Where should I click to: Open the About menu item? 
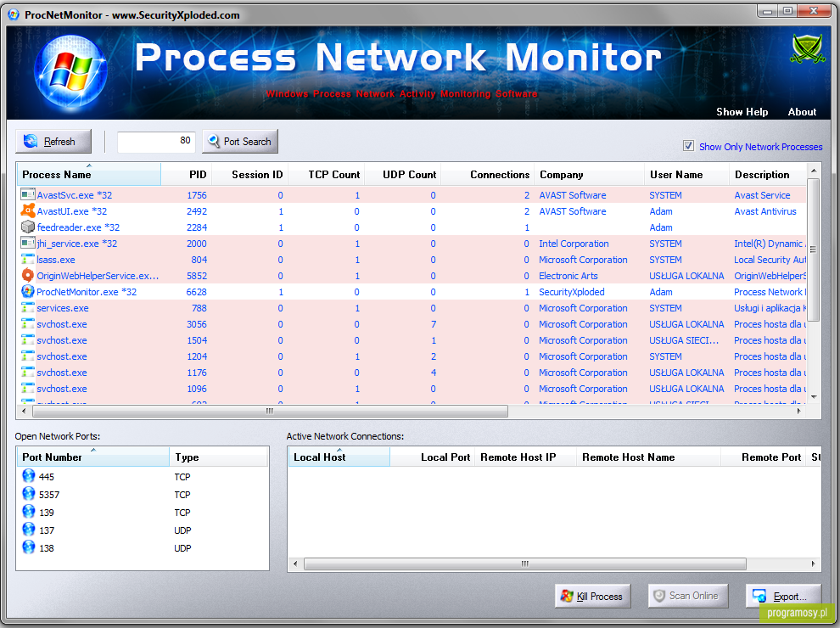tap(802, 111)
